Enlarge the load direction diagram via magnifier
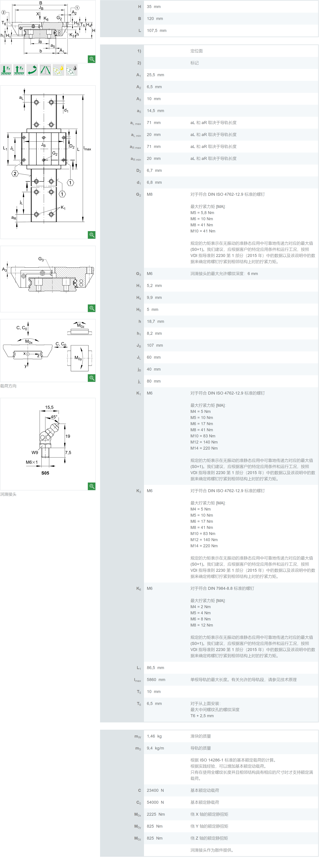This screenshot has height=868, width=319. tap(92, 378)
